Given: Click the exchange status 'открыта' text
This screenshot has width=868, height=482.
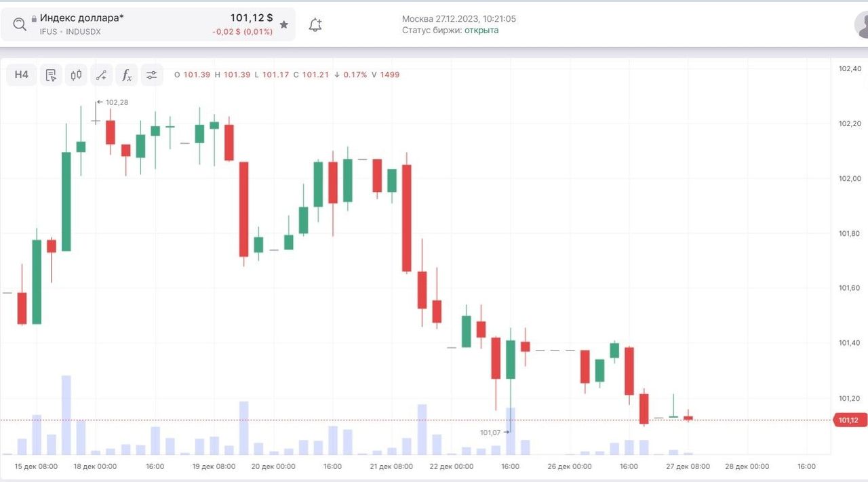Looking at the screenshot, I should [x=481, y=31].
